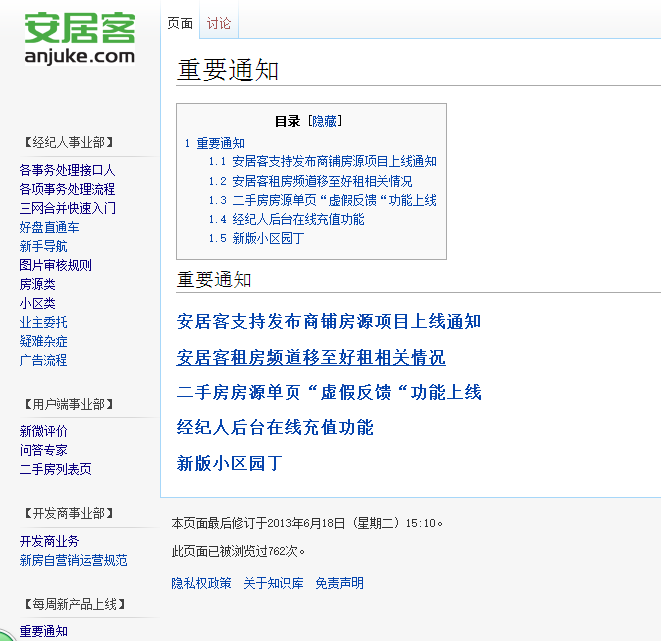Open contents item 1.1 安居客支持发布商铺房源项目上线通知
Viewport: 661px width, 641px height.
click(322, 161)
